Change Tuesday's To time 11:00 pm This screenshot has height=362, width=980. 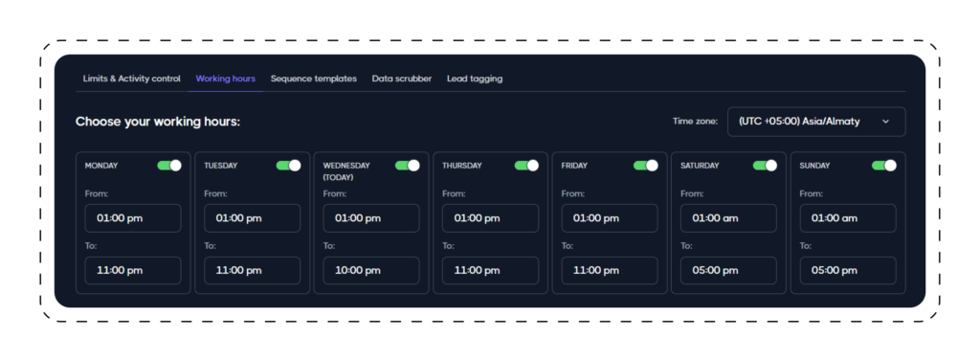point(253,271)
